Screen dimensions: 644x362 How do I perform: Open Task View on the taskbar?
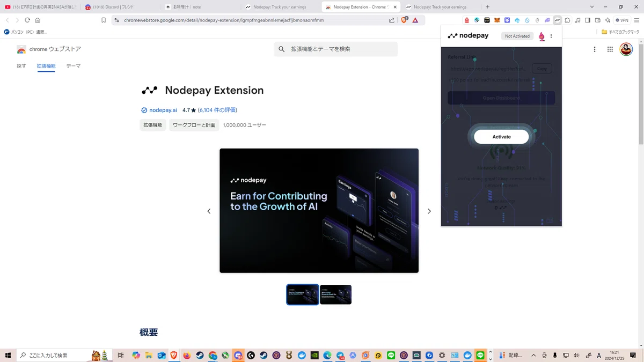pyautogui.click(x=121, y=355)
